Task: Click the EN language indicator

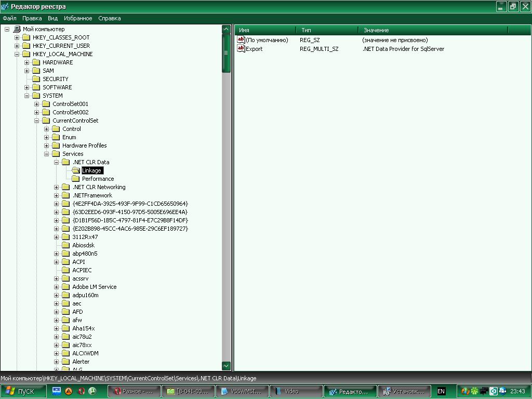Action: [x=441, y=391]
